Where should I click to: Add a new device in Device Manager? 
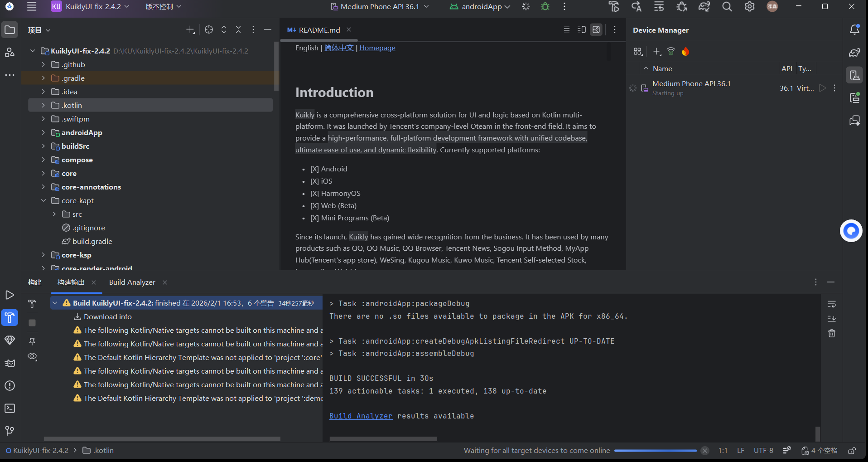point(657,52)
